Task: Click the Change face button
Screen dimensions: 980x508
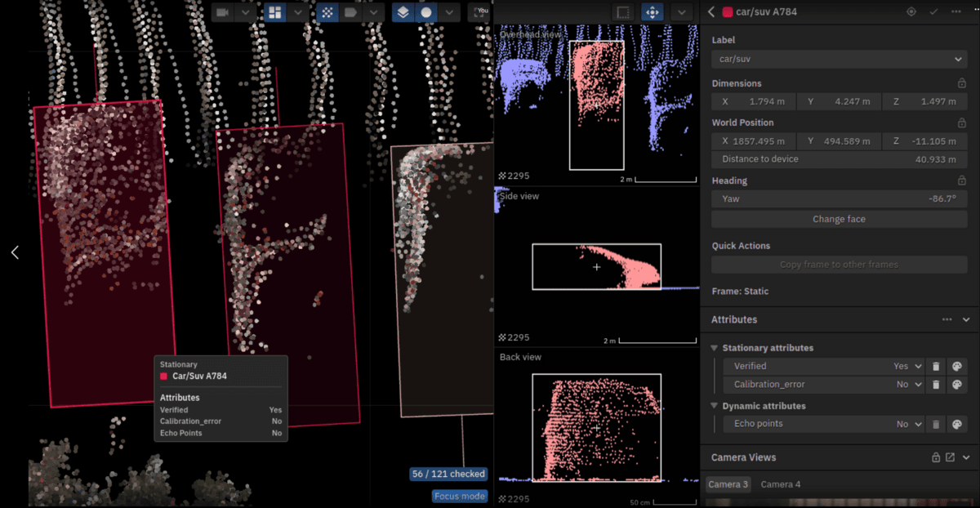Action: pos(840,219)
